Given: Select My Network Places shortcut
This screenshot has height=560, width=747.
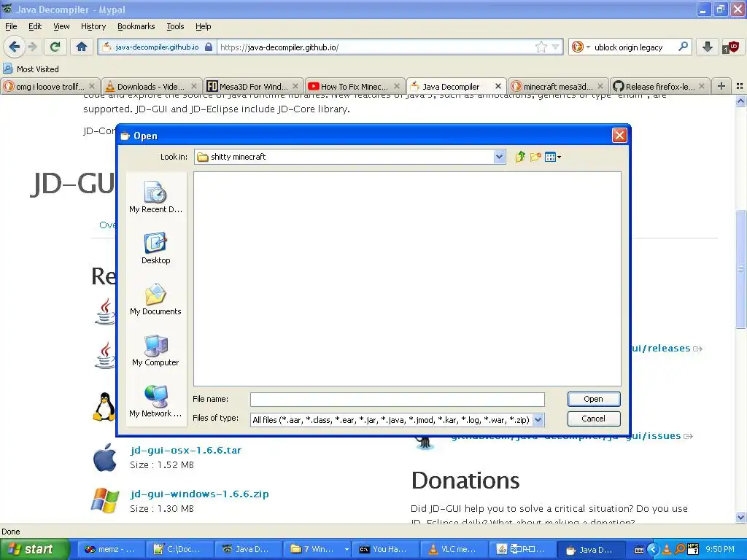Looking at the screenshot, I should click(155, 402).
